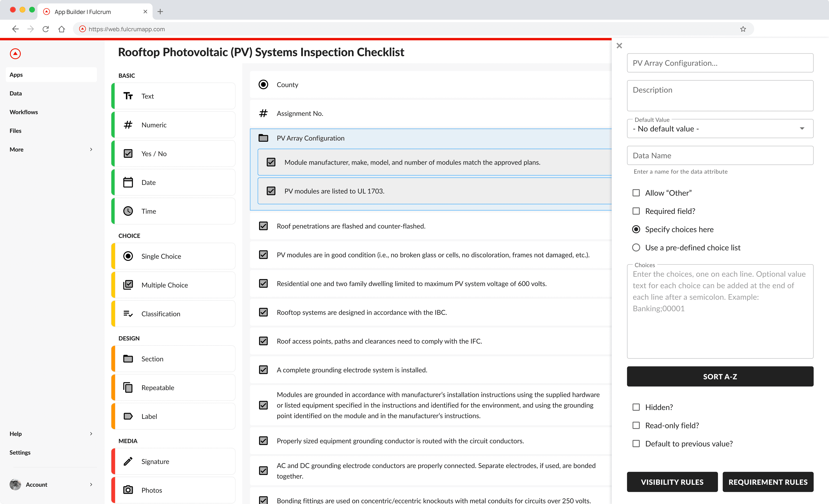Add a Photos field

click(x=173, y=490)
